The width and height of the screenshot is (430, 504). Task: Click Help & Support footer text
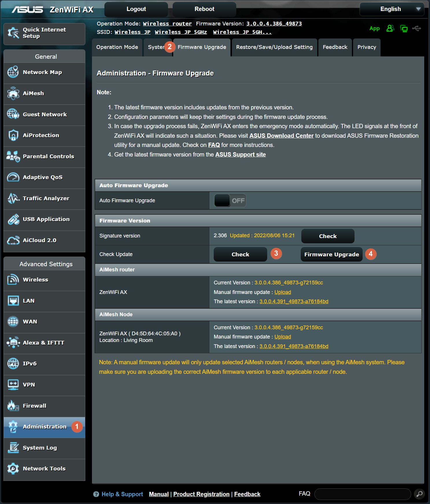122,494
